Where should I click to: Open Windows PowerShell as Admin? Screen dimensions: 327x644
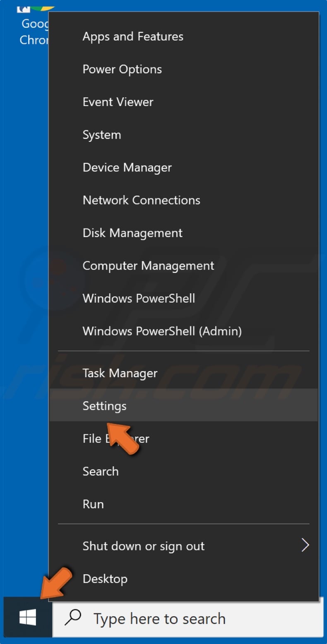point(162,331)
